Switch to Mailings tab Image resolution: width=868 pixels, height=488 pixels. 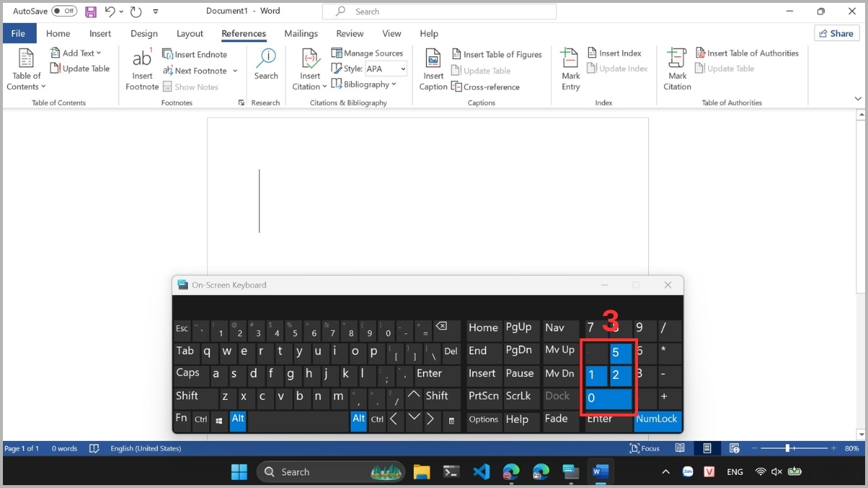pos(301,33)
